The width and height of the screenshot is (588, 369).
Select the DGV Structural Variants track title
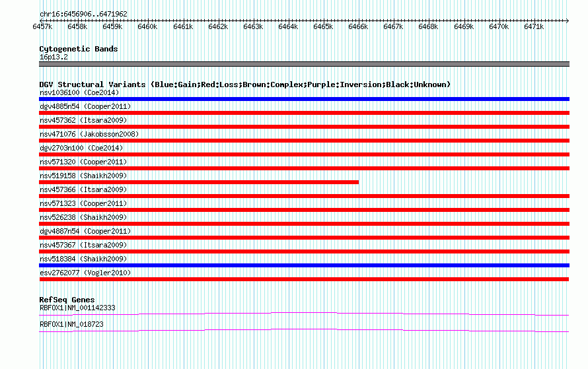(x=244, y=84)
